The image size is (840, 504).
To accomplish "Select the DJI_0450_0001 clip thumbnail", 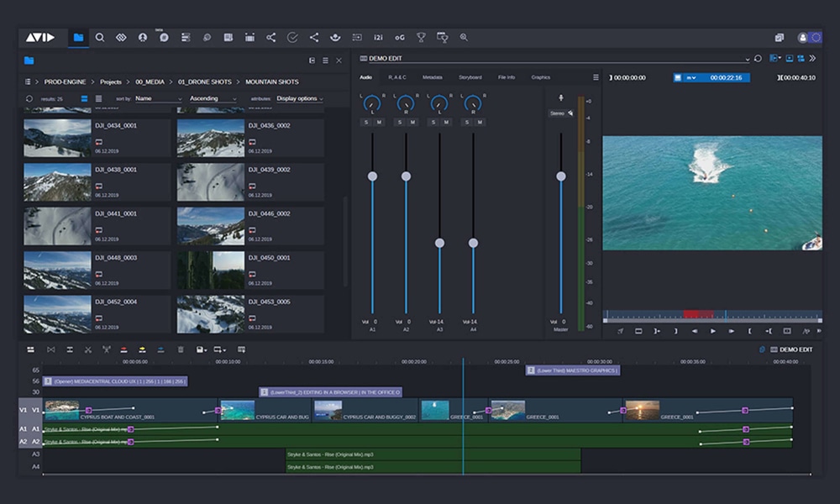I will coord(211,270).
